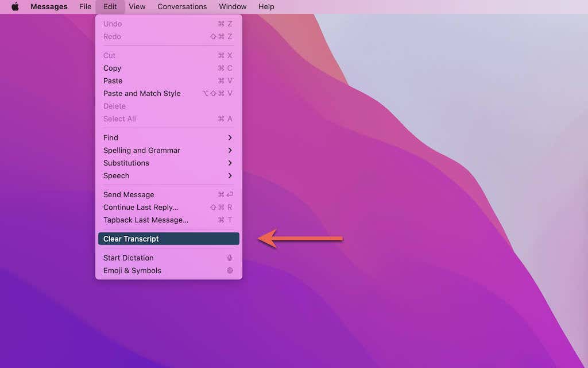This screenshot has width=588, height=368.
Task: Choose Paste from the Edit menu
Action: (169, 80)
